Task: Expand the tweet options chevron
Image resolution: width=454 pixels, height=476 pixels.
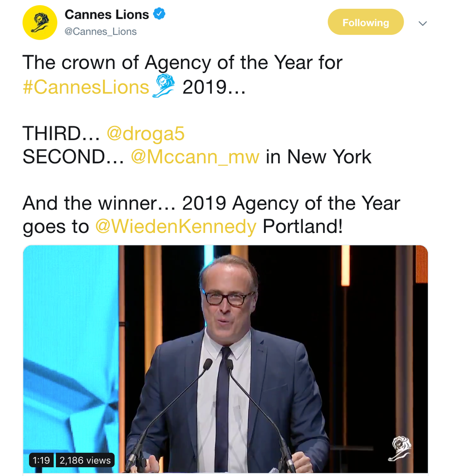Action: point(422,23)
